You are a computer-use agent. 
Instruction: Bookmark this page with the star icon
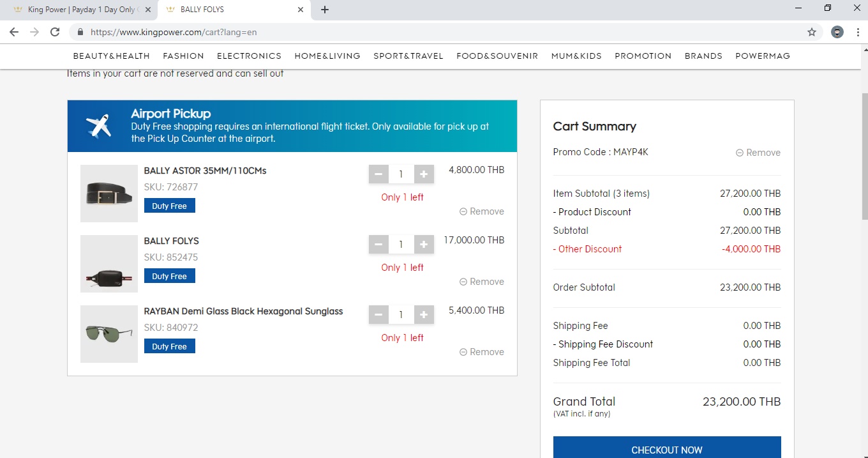point(812,32)
